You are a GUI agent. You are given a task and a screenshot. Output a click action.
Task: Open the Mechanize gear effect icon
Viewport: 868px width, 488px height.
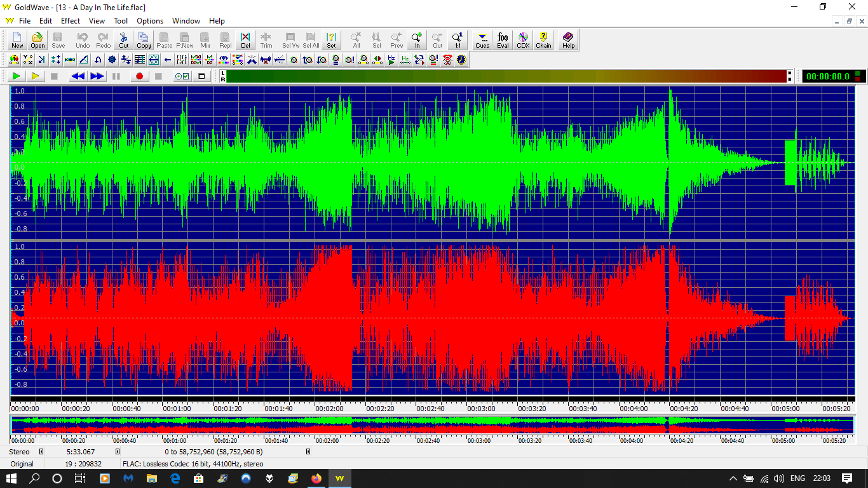click(x=112, y=60)
